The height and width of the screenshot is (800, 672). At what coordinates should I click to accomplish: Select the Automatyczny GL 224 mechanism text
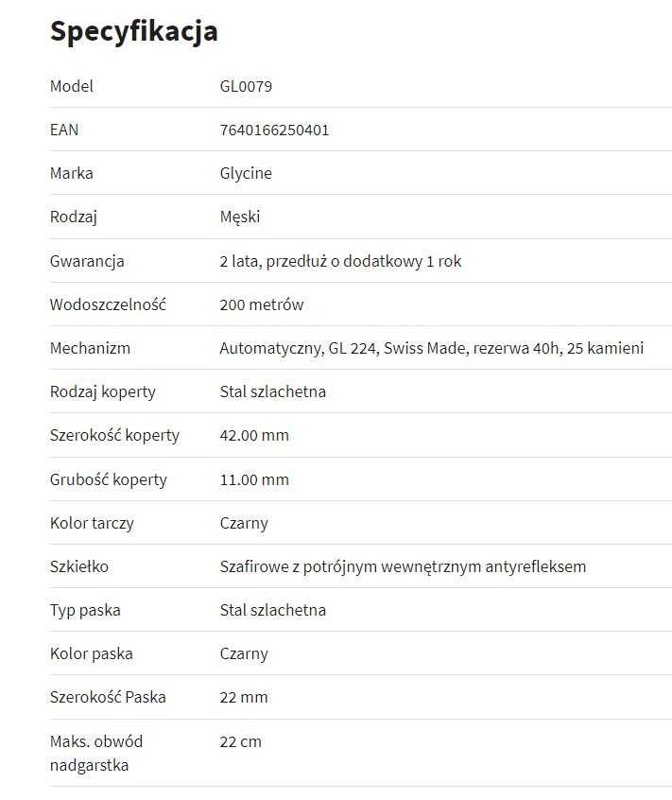tap(431, 349)
